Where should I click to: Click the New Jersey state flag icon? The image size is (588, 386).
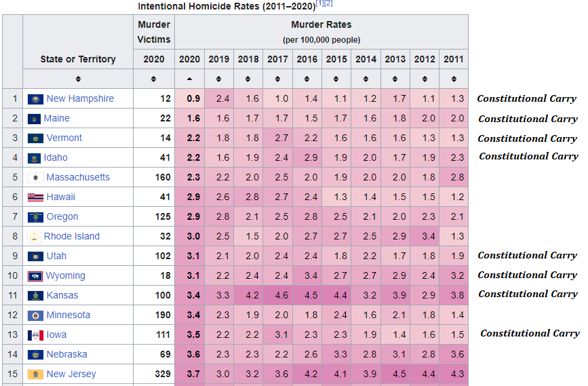(35, 374)
